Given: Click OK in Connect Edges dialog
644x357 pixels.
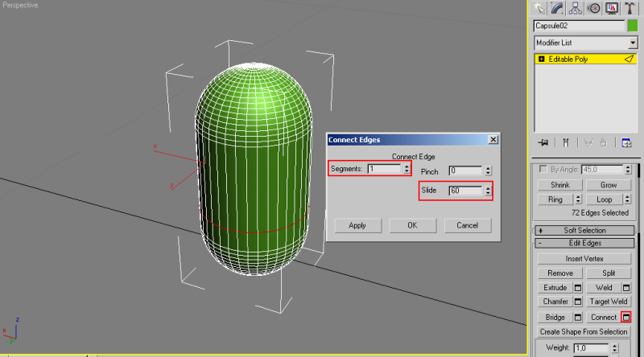Looking at the screenshot, I should (x=412, y=226).
